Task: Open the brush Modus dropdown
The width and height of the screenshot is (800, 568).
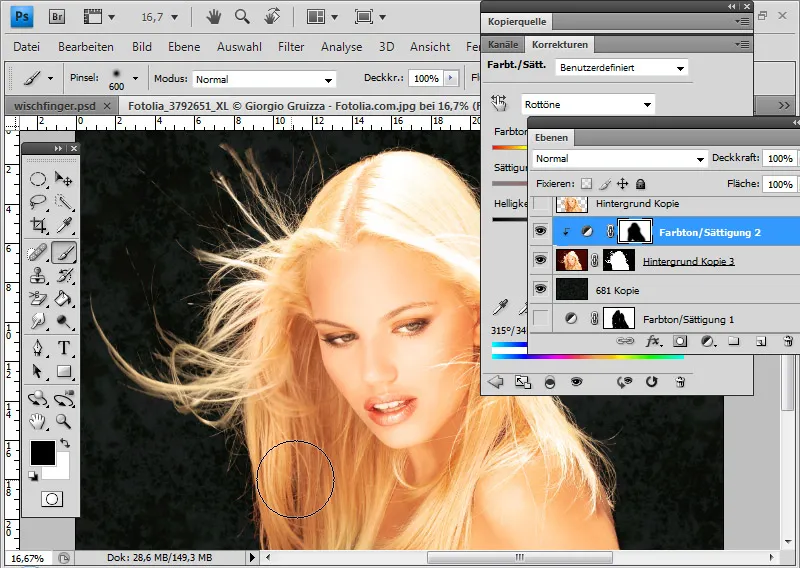Action: 264,79
